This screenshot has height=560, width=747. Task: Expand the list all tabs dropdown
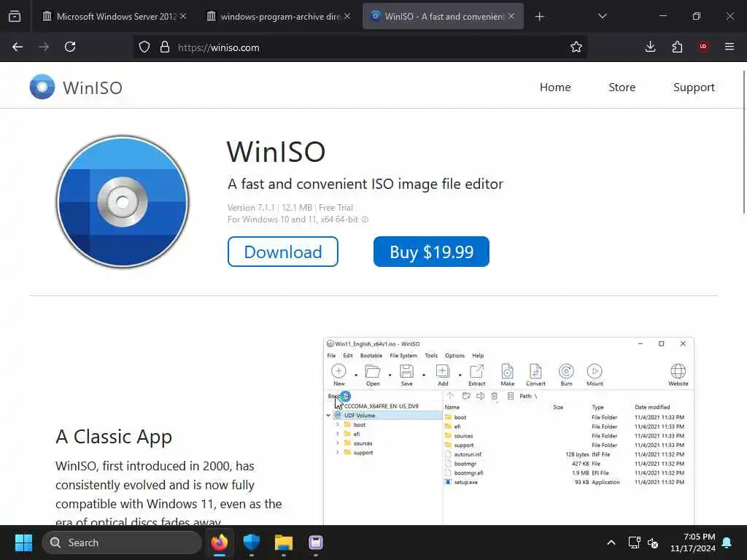click(602, 16)
